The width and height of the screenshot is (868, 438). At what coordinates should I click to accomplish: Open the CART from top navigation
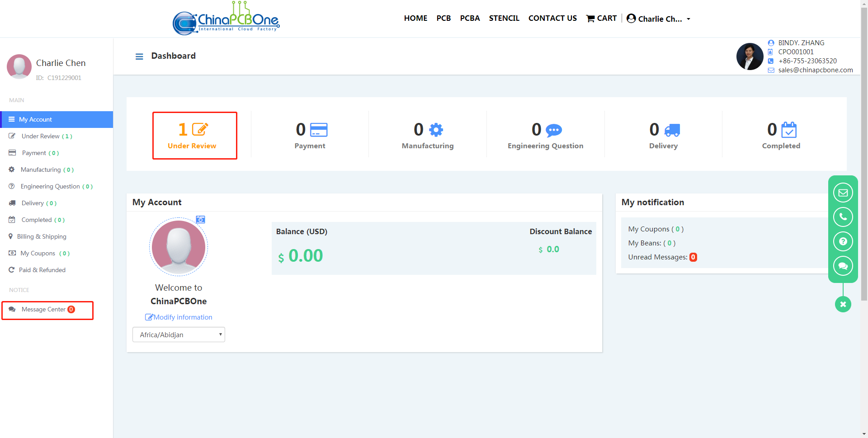(x=602, y=18)
